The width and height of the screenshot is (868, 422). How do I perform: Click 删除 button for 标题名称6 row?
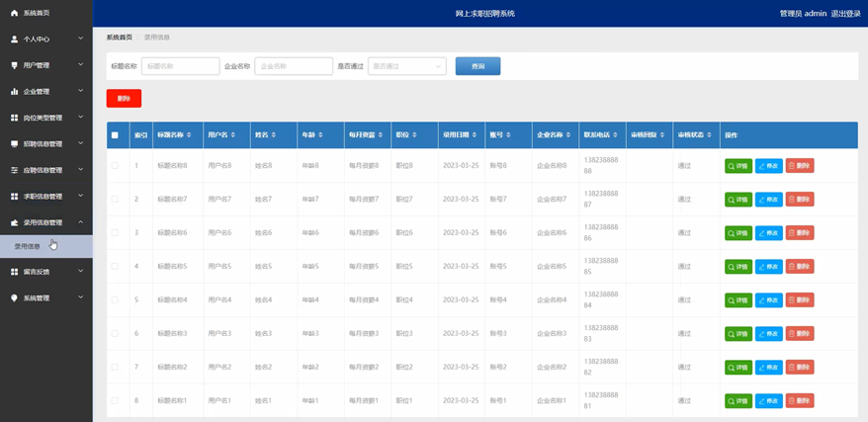(800, 233)
